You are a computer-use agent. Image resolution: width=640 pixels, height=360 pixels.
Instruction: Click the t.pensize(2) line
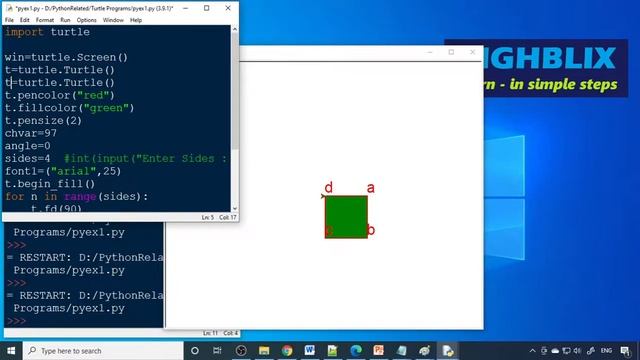43,120
